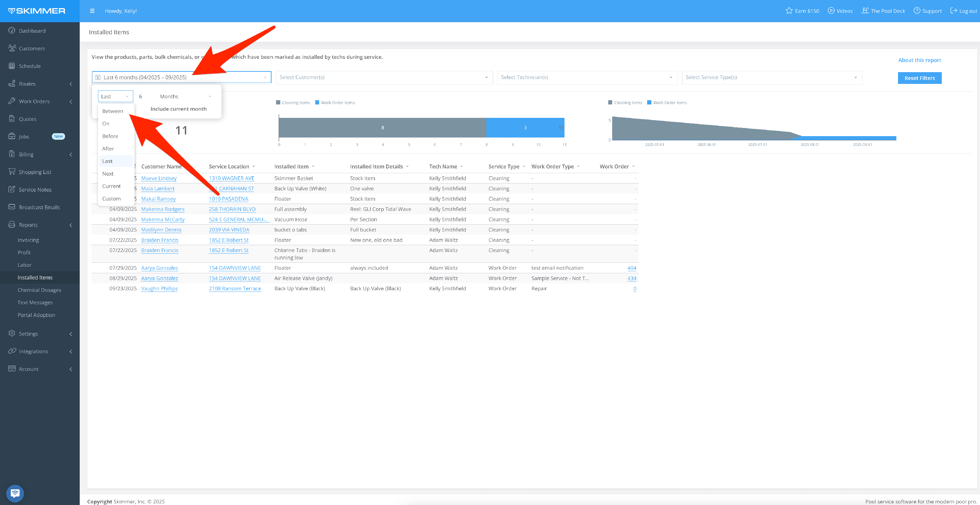This screenshot has width=980, height=505.
Task: Select Custom in the date options list
Action: point(111,198)
